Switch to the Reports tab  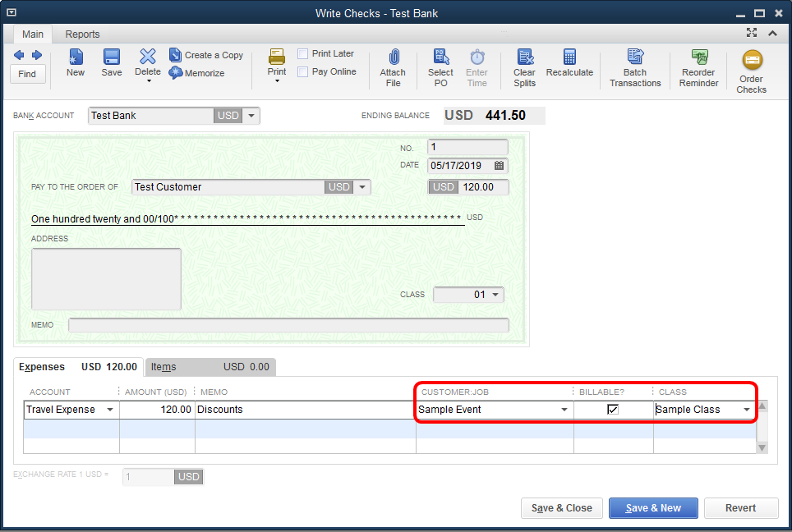tap(82, 34)
